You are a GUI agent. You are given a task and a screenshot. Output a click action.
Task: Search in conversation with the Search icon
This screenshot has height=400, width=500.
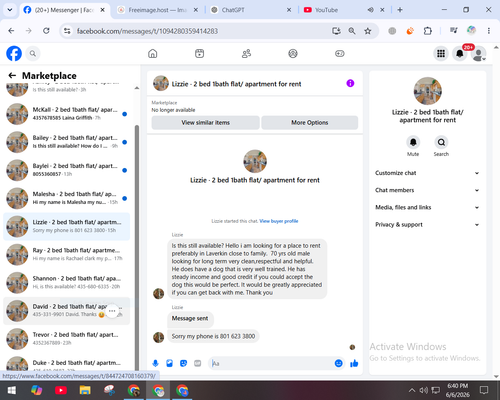(441, 142)
